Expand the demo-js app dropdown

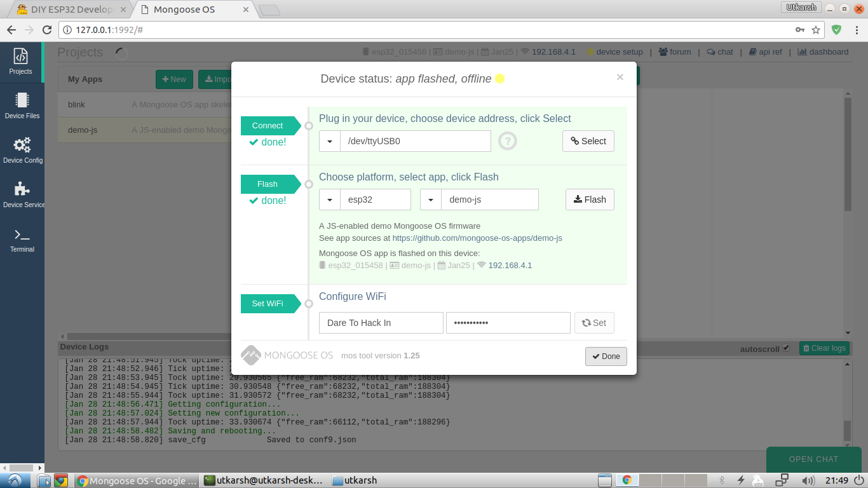pos(431,200)
